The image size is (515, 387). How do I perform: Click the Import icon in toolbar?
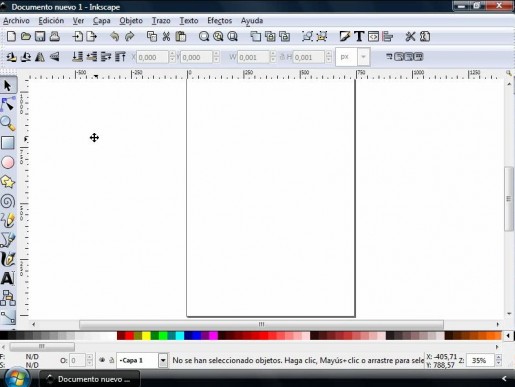(x=77, y=36)
